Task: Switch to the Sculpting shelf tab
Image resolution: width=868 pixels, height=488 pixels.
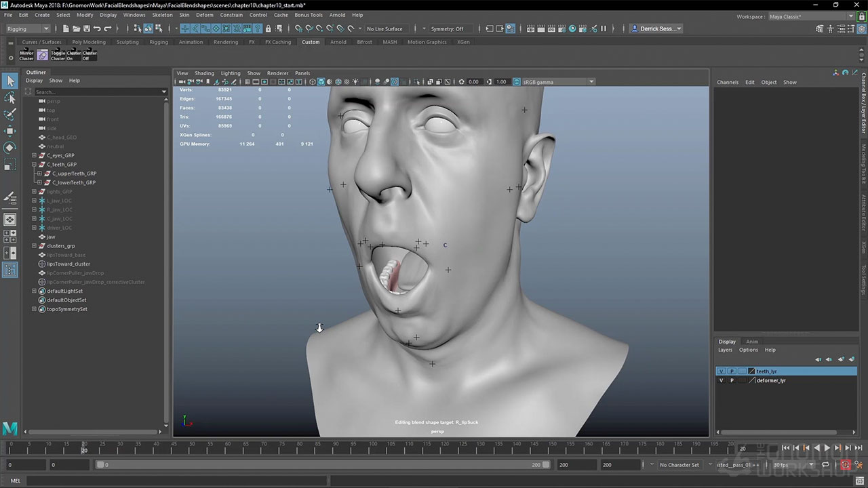Action: [x=127, y=42]
